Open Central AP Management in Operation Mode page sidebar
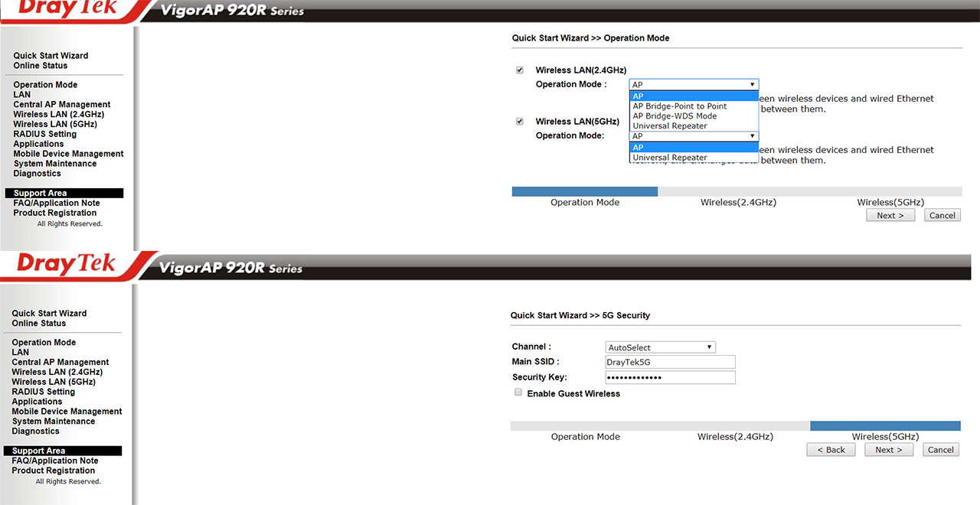 pyautogui.click(x=62, y=105)
